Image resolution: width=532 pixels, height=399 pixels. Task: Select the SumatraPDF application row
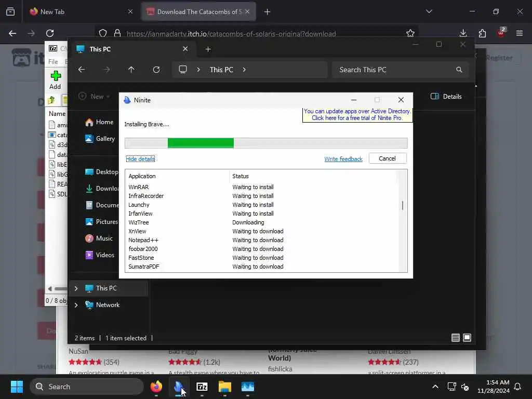tap(261, 267)
